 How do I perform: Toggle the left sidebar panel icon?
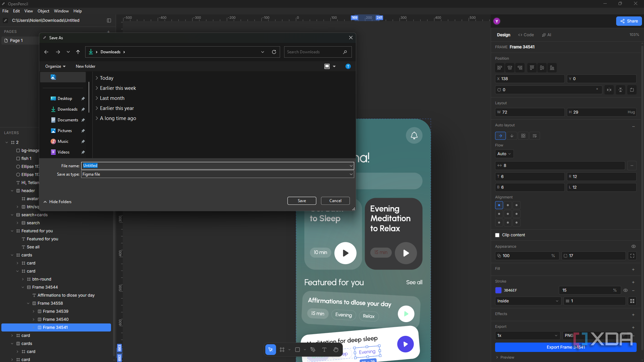coord(109,20)
